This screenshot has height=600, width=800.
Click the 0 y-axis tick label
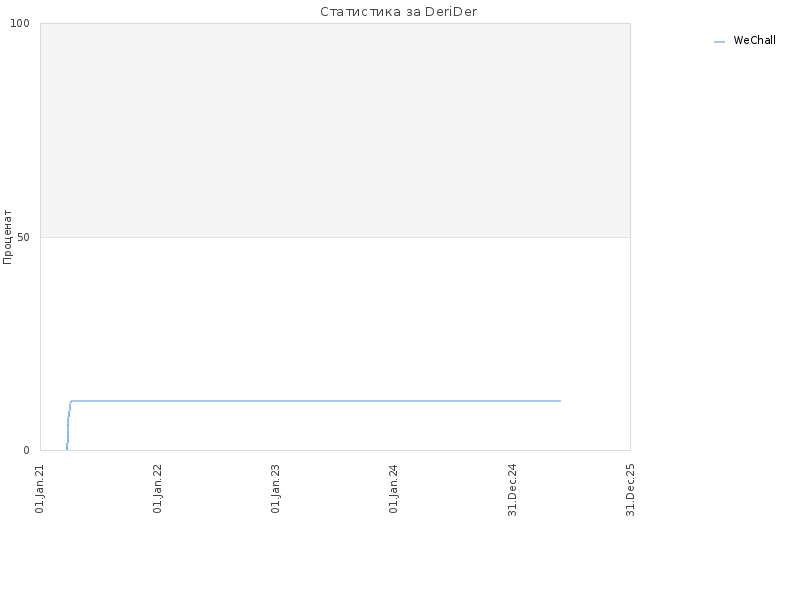(27, 450)
